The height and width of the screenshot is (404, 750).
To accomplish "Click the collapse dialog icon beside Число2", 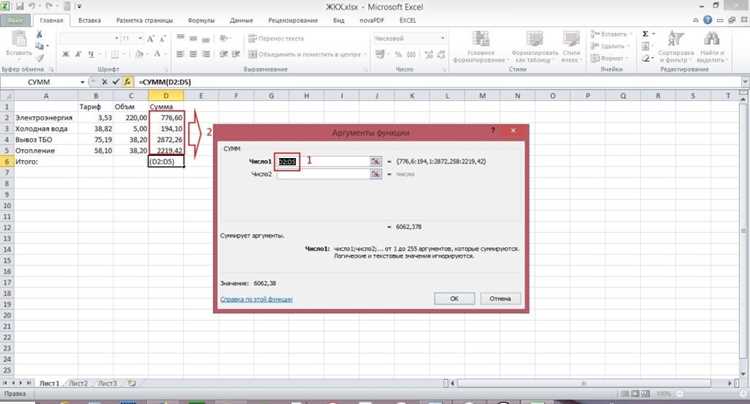I will (376, 174).
